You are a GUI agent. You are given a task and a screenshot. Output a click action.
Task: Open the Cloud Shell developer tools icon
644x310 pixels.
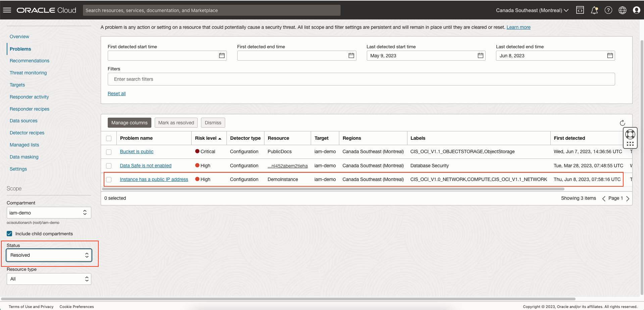tap(580, 10)
